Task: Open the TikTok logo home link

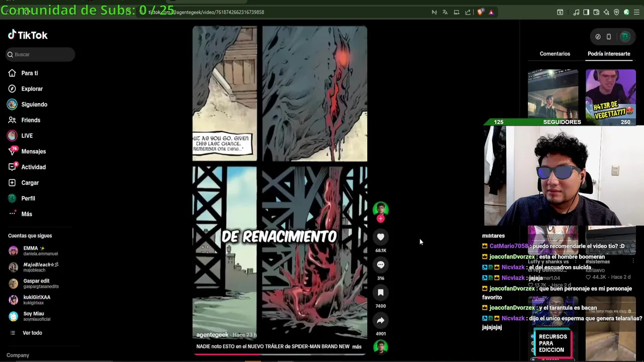Action: [28, 35]
